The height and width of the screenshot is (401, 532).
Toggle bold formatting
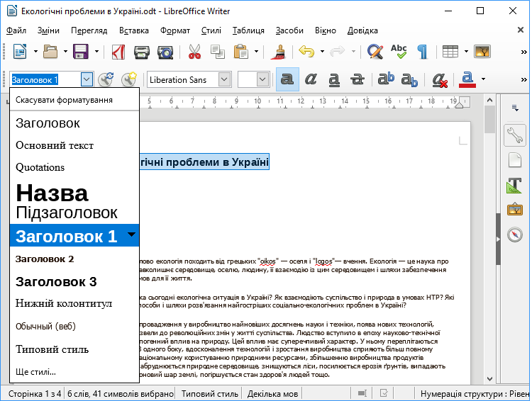tap(287, 79)
